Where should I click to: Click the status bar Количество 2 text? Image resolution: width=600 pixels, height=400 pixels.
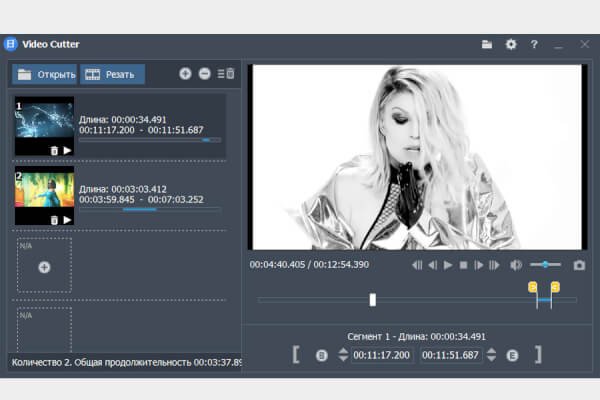pos(126,362)
